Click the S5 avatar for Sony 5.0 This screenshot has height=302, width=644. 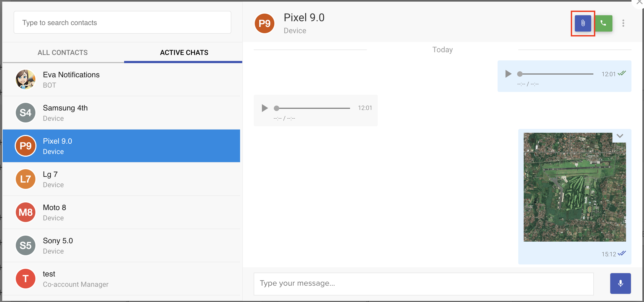(x=26, y=245)
